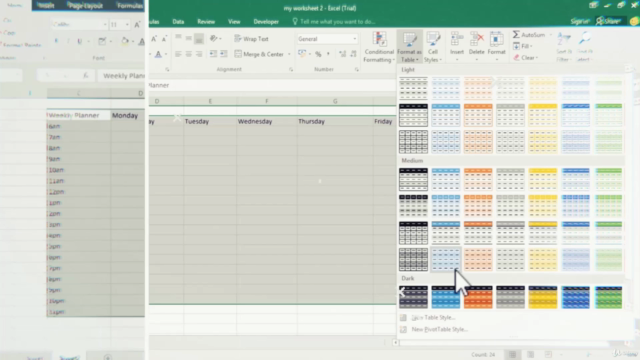This screenshot has height=360, width=640.
Task: Choose blue table style in Dark row
Action: (446, 297)
